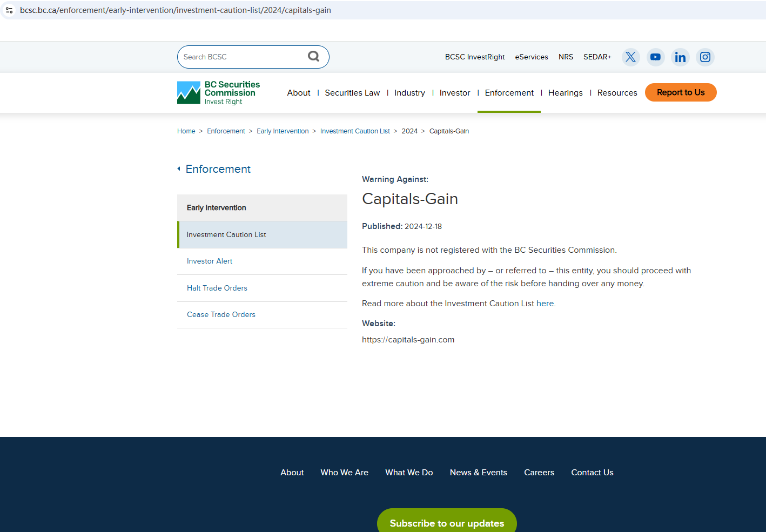
Task: Collapse back via Enforcement sidebar arrow
Action: 179,169
